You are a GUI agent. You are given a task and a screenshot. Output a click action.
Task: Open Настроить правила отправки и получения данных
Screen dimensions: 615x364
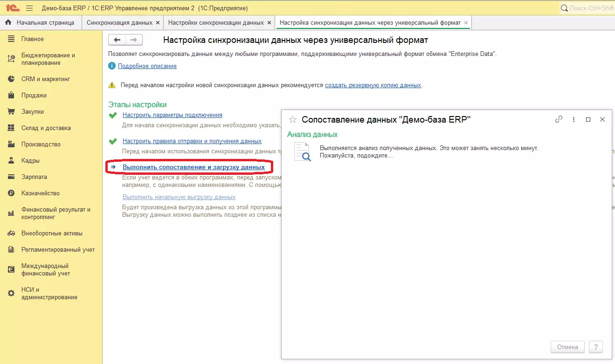coord(192,141)
